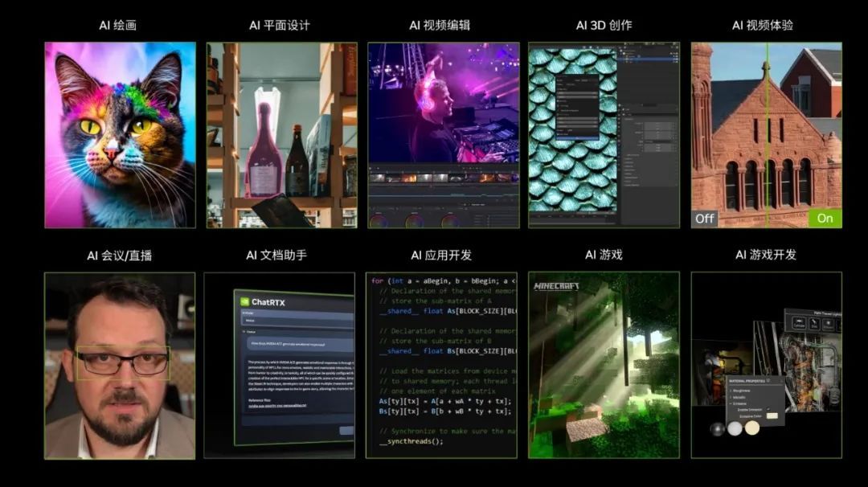Click the first Path Traced lighting toolbar icon
Viewport: 868px width, 487px height.
tap(799, 323)
